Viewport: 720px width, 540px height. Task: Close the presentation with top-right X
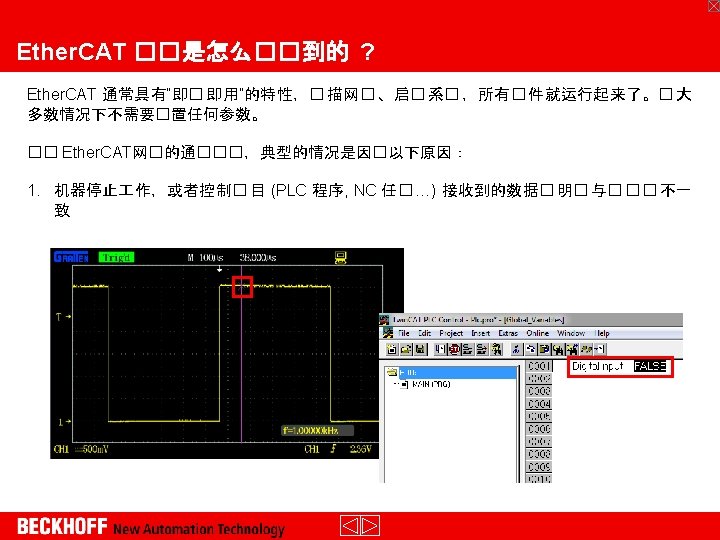[x=714, y=5]
